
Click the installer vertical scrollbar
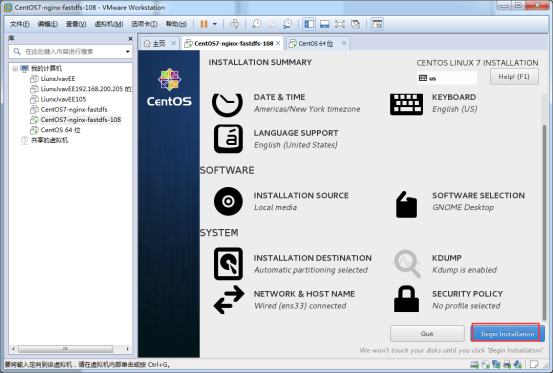pyautogui.click(x=545, y=222)
